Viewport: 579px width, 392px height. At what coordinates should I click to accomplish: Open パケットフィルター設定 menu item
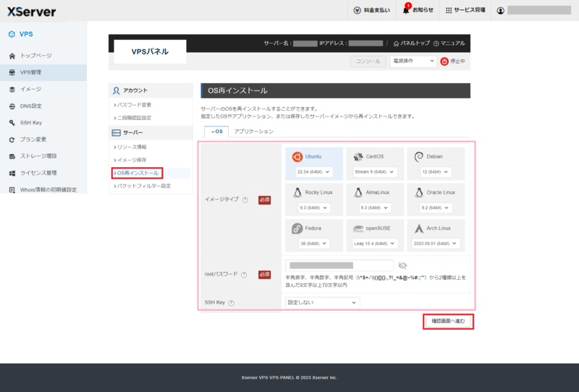coord(142,186)
